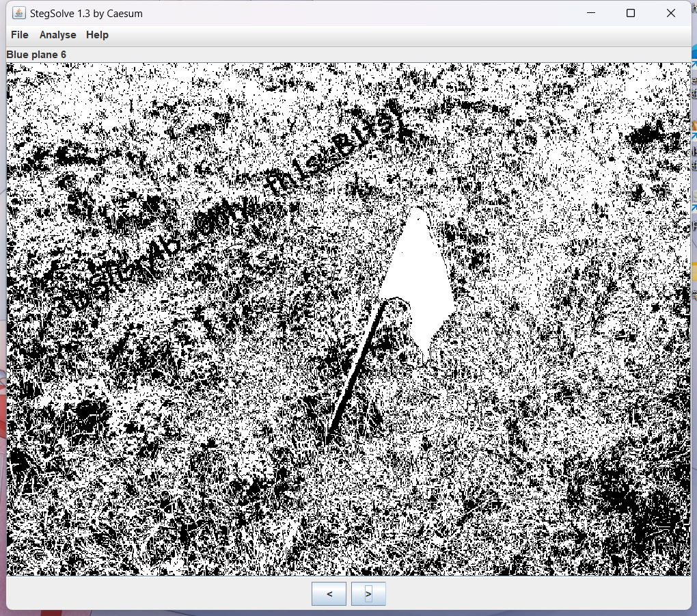This screenshot has height=616, width=697.
Task: Select the "Blue plane 6" label
Action: tap(36, 55)
